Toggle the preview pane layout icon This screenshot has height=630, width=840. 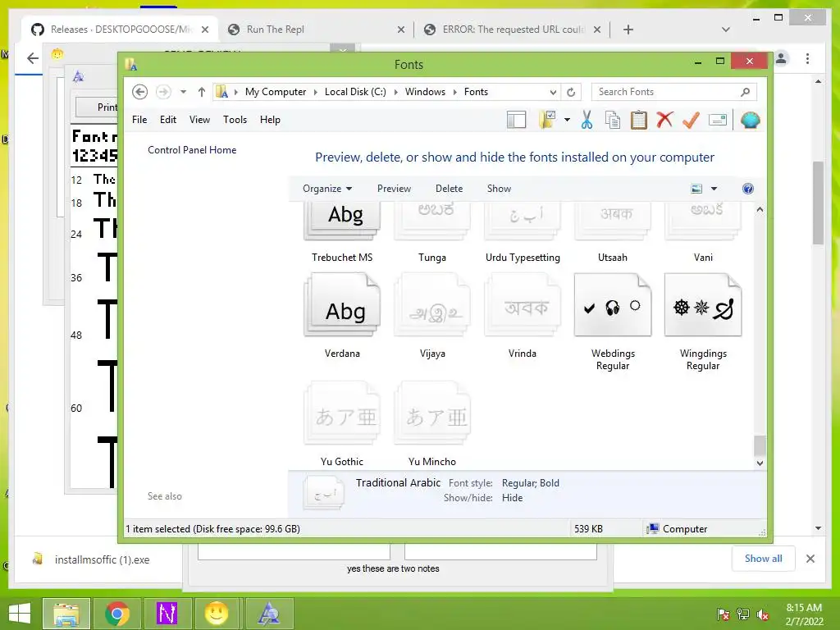(517, 120)
